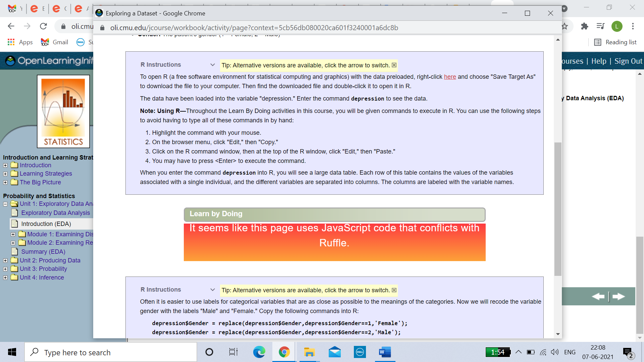
Task: Open Microsoft Word from the taskbar
Action: tap(385, 352)
